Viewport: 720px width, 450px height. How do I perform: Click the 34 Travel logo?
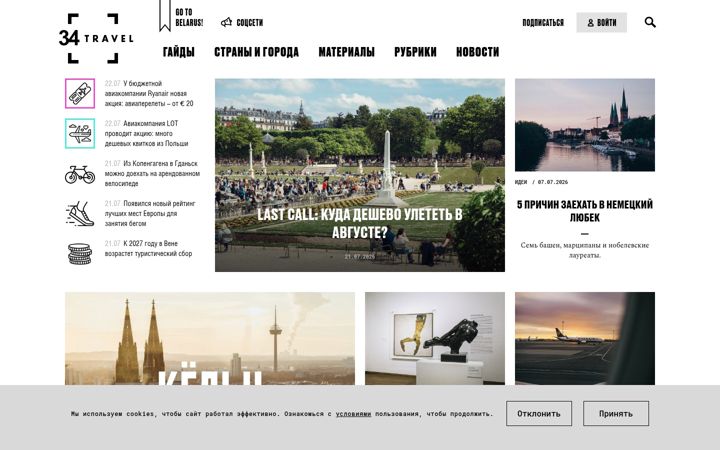tap(96, 38)
